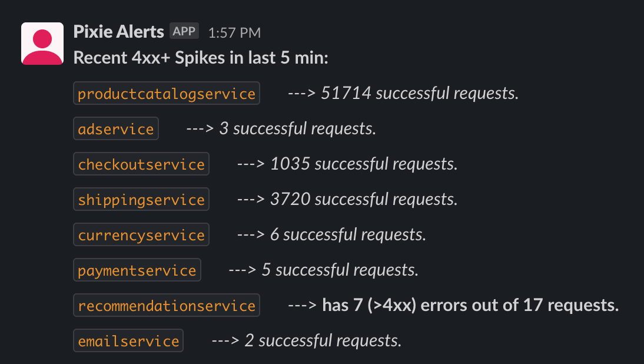Viewport: 644px width, 364px height.
Task: Click the Pixie Alerts avatar icon
Action: pyautogui.click(x=42, y=44)
